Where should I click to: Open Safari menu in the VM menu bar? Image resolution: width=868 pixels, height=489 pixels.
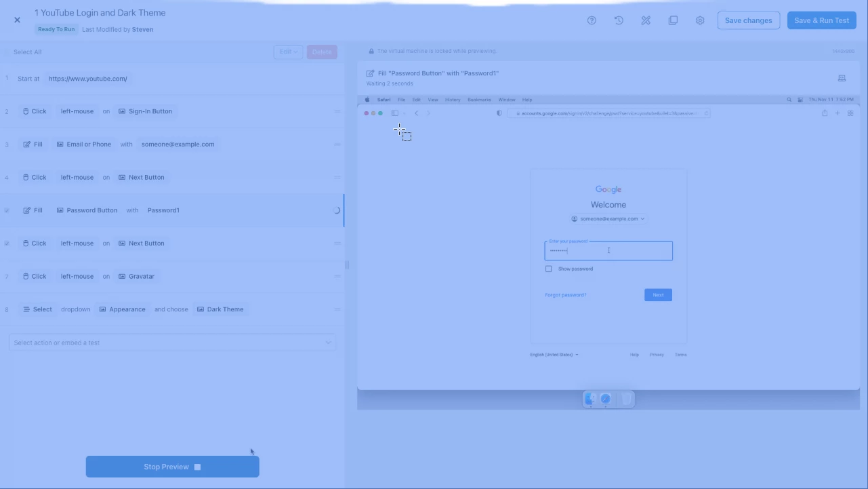[x=384, y=100]
